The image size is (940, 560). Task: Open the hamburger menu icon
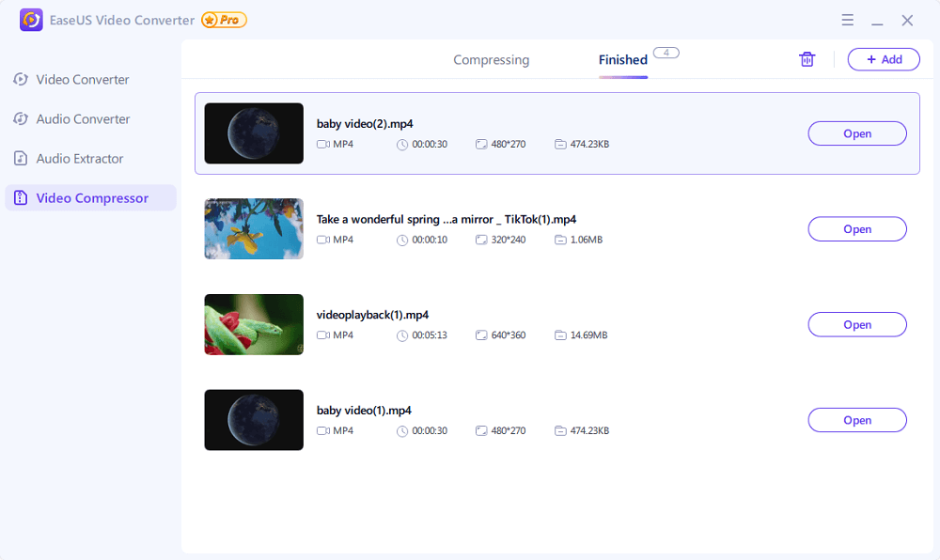847,20
